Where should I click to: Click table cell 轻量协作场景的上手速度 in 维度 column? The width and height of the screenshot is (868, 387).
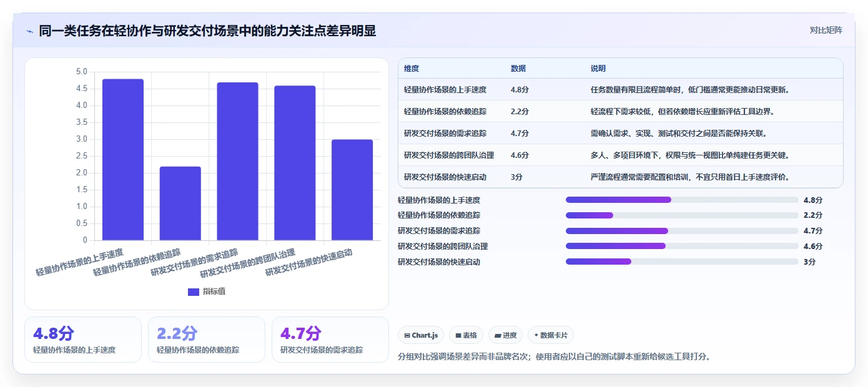click(x=445, y=90)
